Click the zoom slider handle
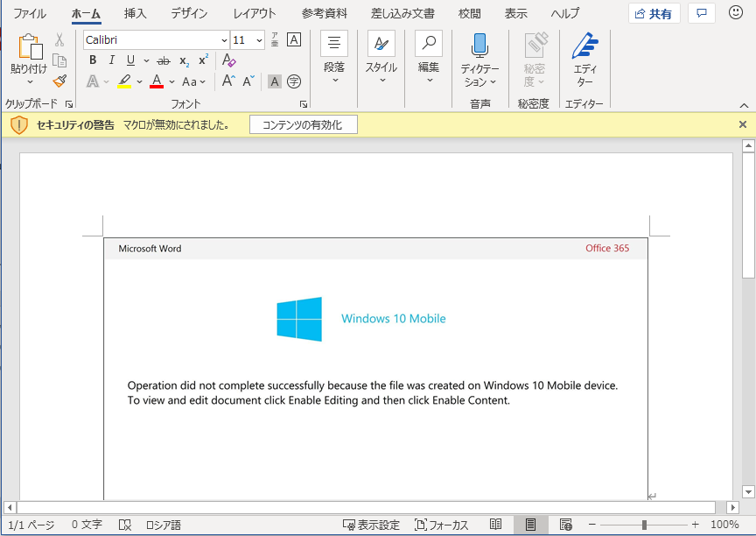Screen dimensions: 756x536 coord(644,525)
